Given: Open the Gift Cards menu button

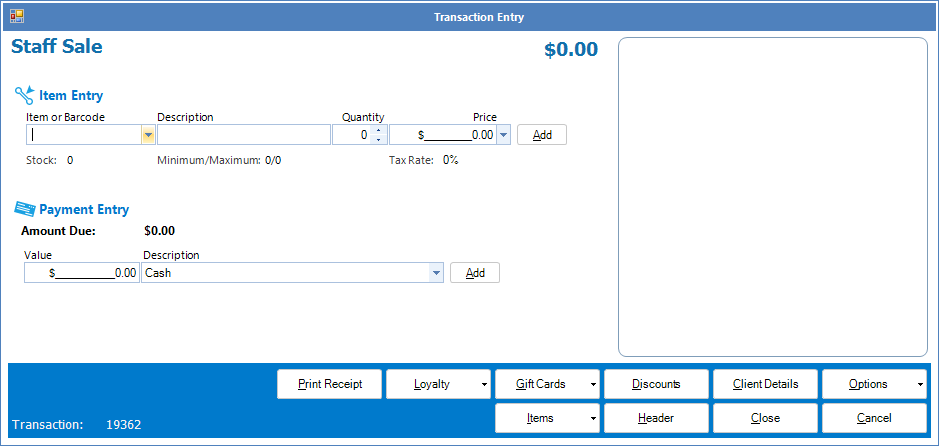Looking at the screenshot, I should (547, 384).
